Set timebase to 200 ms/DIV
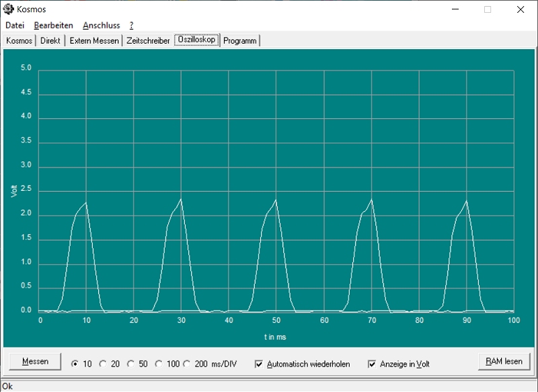The image size is (538, 392). point(187,364)
